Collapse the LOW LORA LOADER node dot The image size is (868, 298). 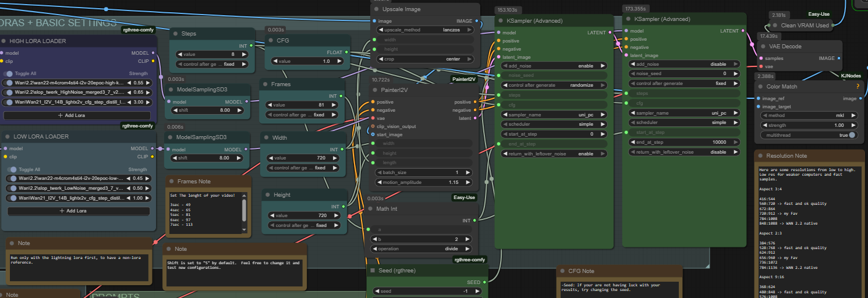[3, 137]
